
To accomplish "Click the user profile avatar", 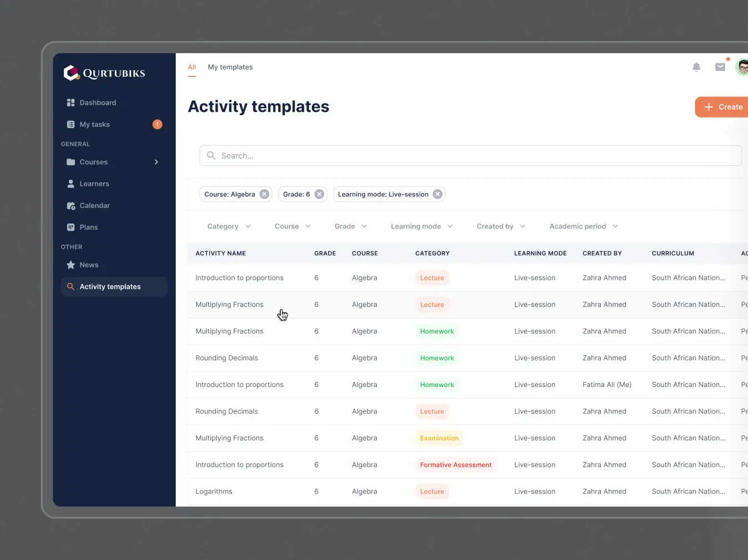I will pos(742,68).
